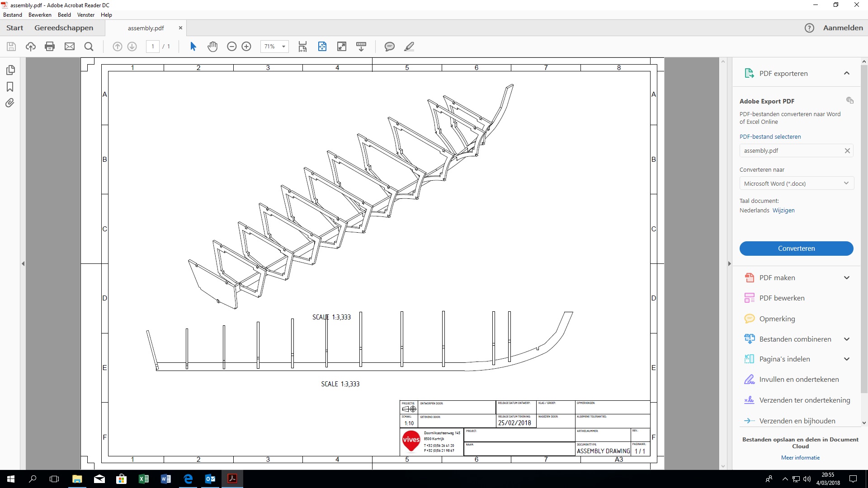Open the Help menu
Image resolution: width=868 pixels, height=488 pixels.
106,15
